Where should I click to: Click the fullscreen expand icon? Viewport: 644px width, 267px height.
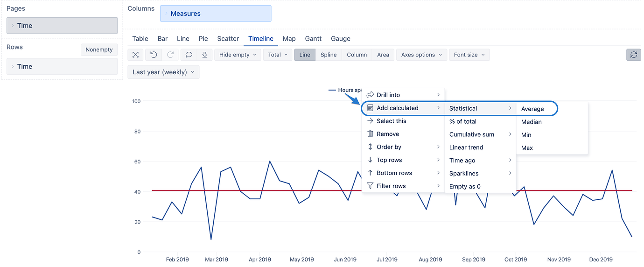pos(135,55)
